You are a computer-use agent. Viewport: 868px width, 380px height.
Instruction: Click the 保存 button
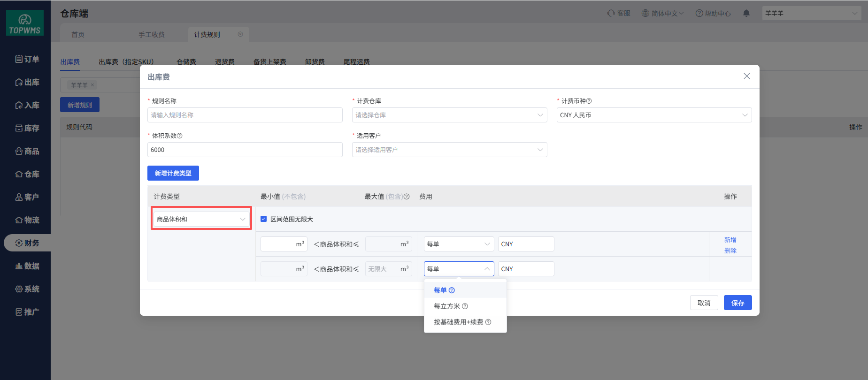[737, 303]
